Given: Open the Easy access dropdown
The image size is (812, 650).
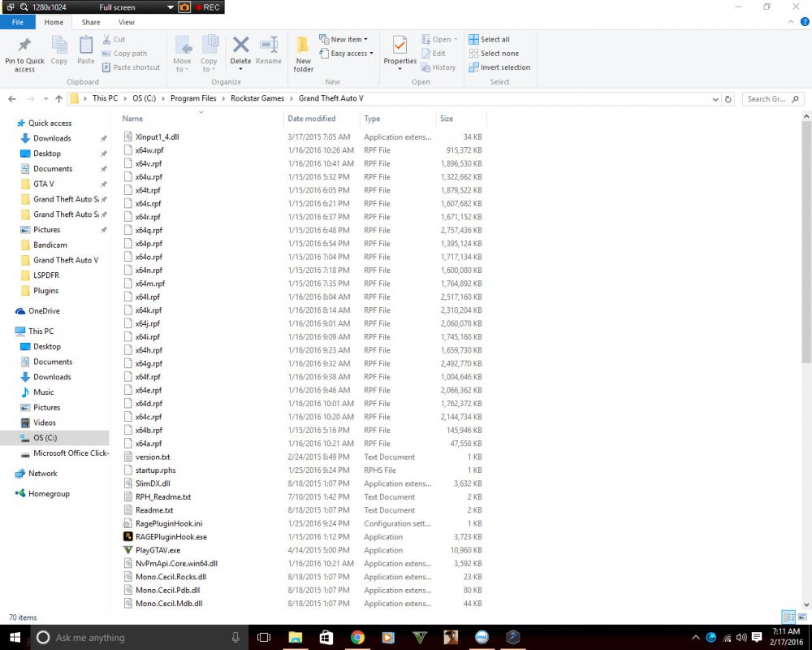Looking at the screenshot, I should (347, 54).
